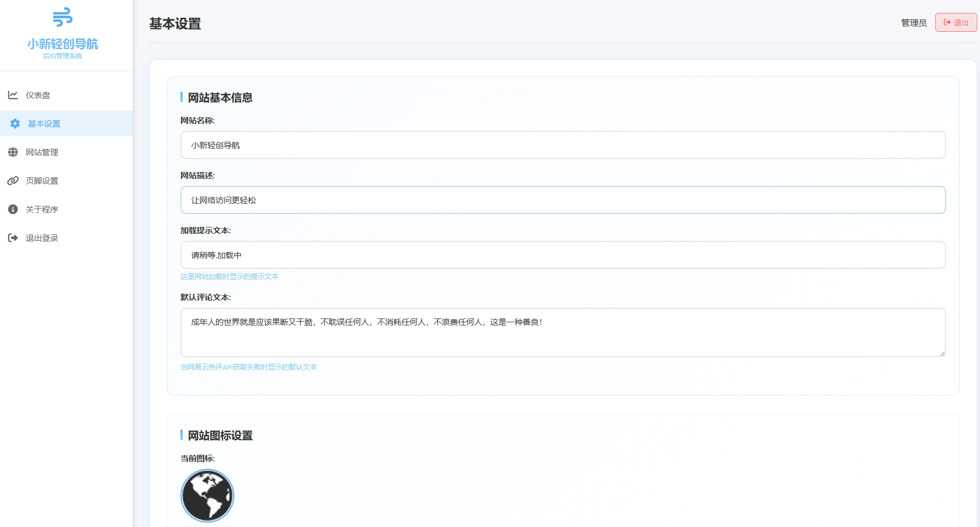
Task: Focus the 网站描述 input field
Action: pyautogui.click(x=563, y=200)
